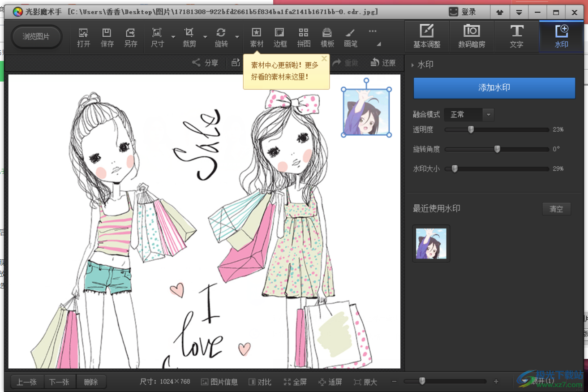Adjust the 旋转角度 slider
The width and height of the screenshot is (588, 392).
(x=497, y=149)
